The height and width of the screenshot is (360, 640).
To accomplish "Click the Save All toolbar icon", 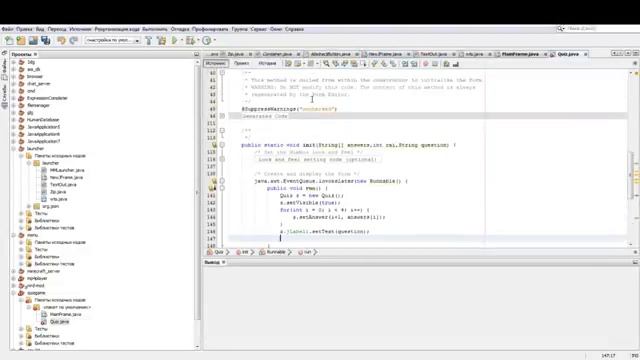I will coord(45,40).
